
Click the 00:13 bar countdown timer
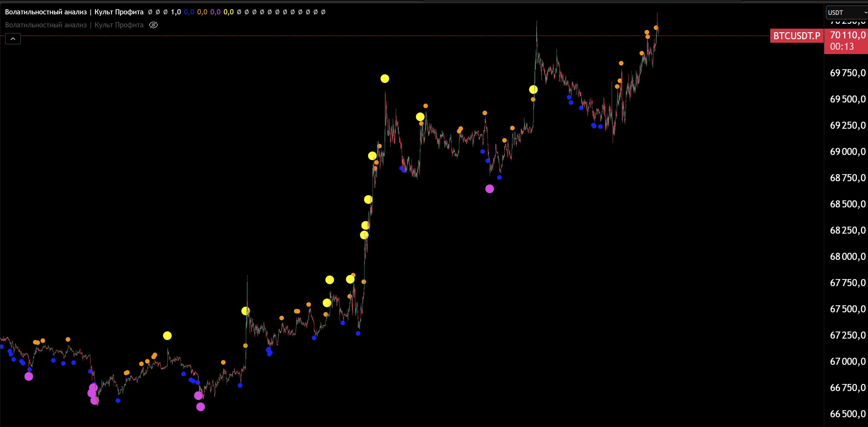pyautogui.click(x=842, y=47)
